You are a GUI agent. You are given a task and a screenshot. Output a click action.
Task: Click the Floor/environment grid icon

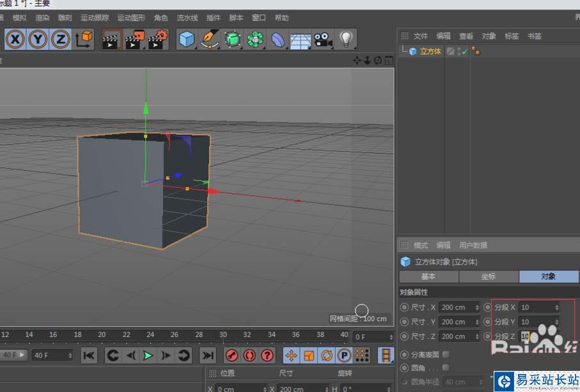pyautogui.click(x=300, y=40)
